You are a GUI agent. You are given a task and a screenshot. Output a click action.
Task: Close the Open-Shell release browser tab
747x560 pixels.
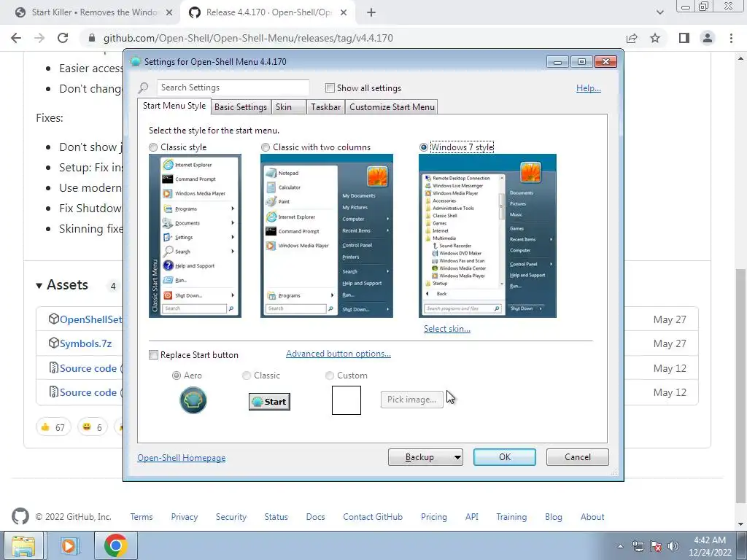pos(344,12)
